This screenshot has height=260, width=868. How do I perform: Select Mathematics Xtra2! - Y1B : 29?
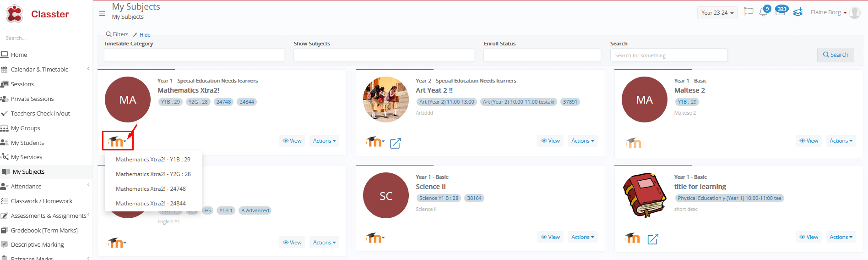pyautogui.click(x=153, y=160)
